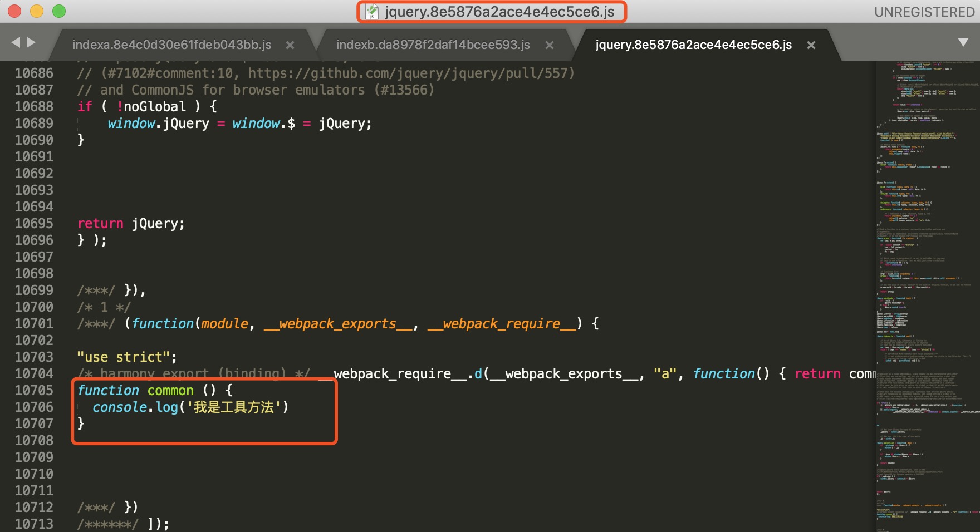Viewport: 980px width, 532px height.
Task: Click the "use strict"; string
Action: coord(127,357)
